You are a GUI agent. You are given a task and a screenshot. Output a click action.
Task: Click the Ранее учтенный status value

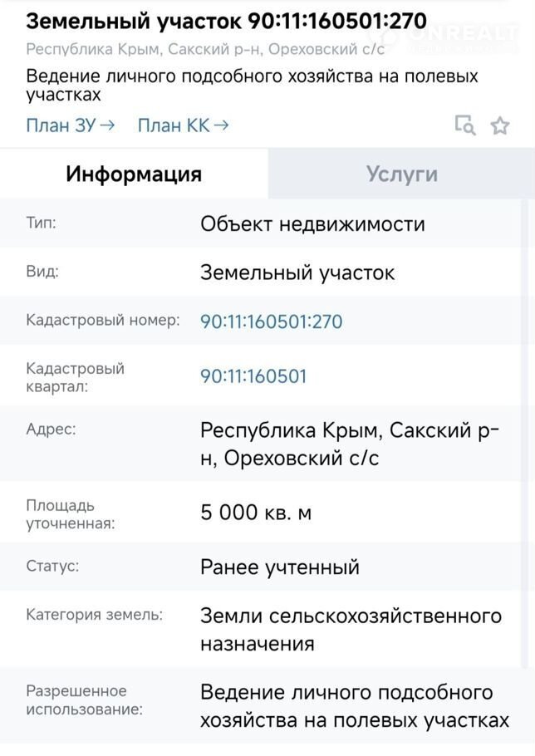(280, 567)
